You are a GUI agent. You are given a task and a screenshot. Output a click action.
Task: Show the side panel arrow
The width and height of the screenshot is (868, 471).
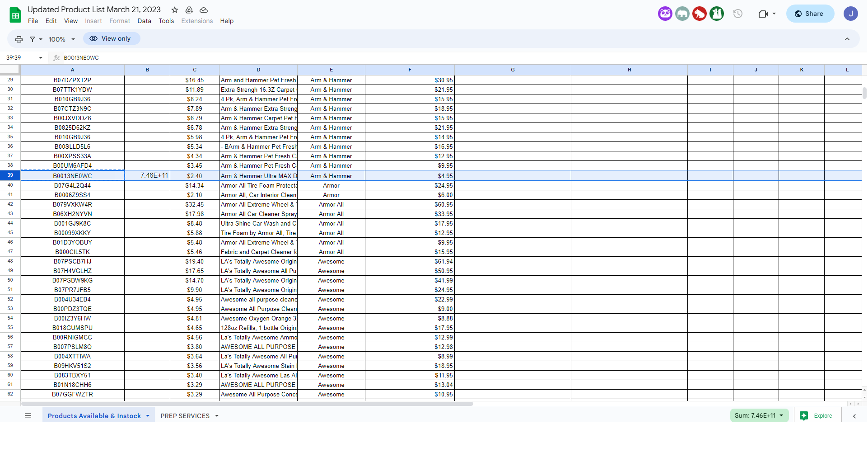pos(854,416)
